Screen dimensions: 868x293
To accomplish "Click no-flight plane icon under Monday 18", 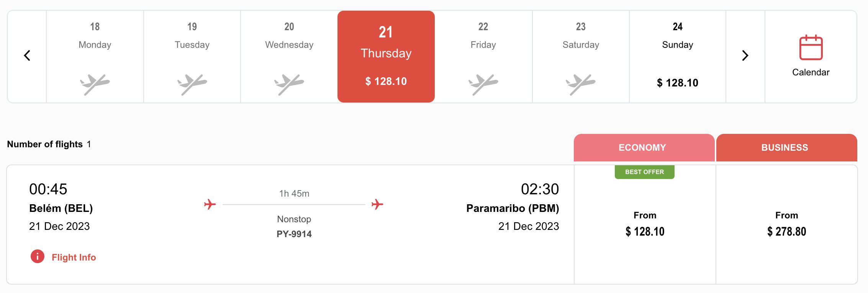I will 95,84.
